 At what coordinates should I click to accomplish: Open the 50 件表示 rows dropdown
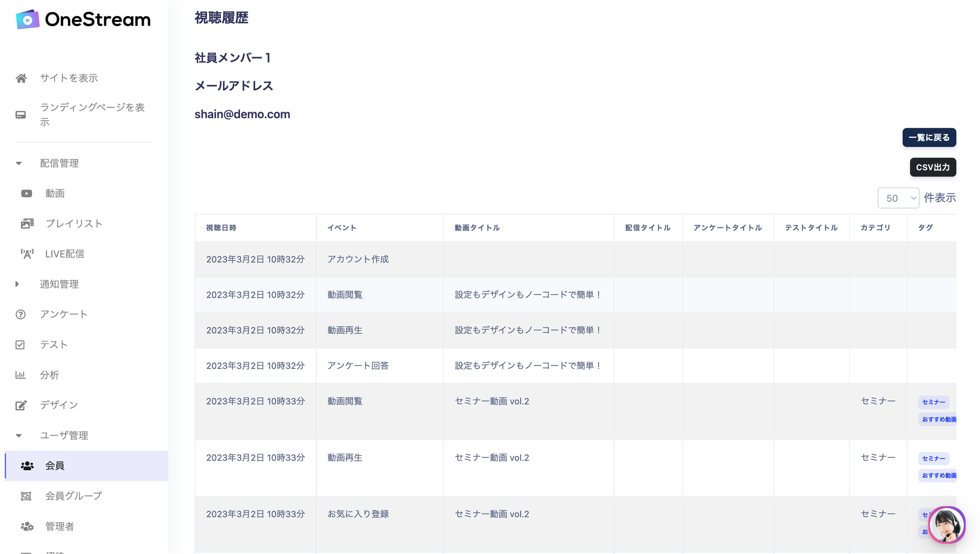898,198
